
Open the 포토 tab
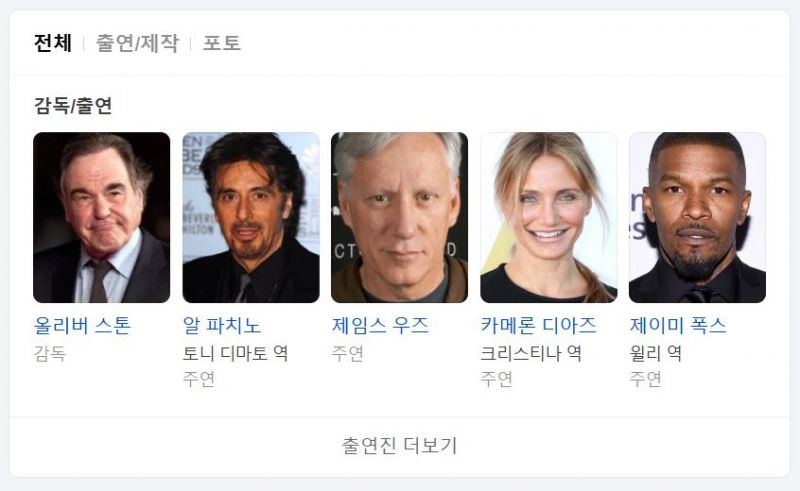[x=221, y=43]
